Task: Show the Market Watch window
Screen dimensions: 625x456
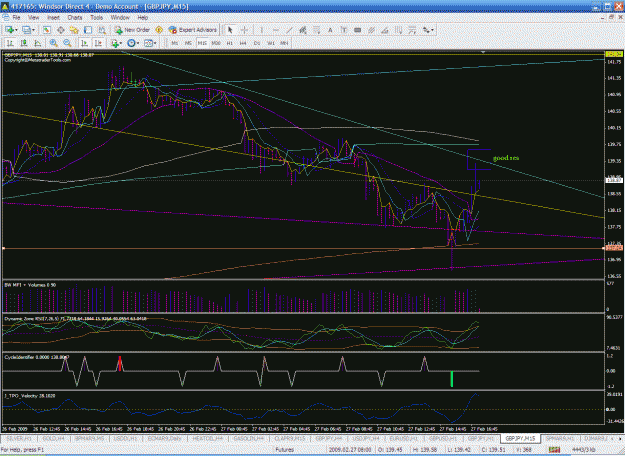Action: click(47, 30)
